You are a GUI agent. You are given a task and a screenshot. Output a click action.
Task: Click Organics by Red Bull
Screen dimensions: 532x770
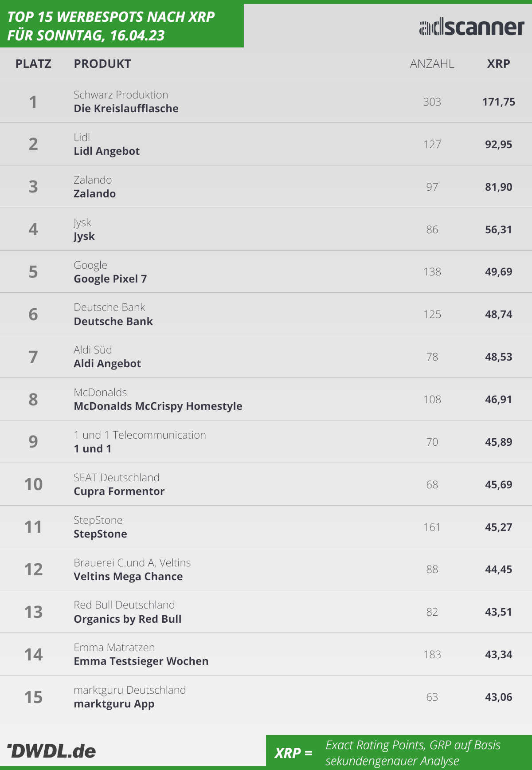[x=128, y=619]
